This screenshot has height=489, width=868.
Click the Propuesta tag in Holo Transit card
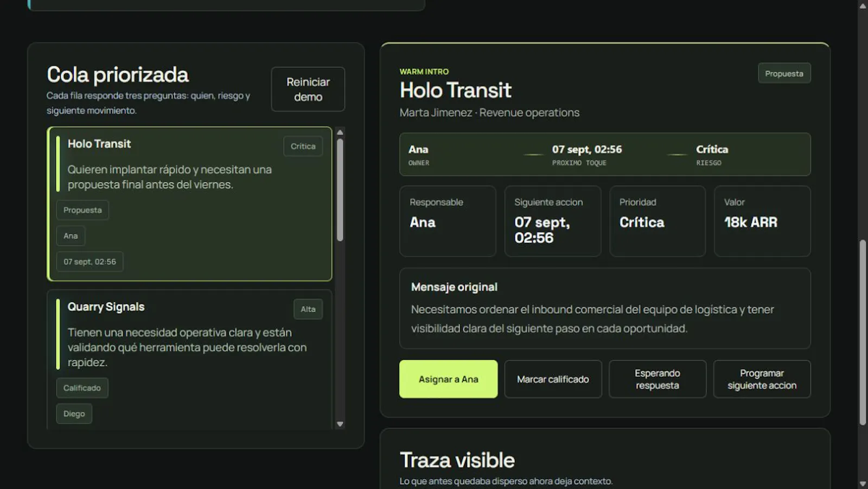pos(82,210)
